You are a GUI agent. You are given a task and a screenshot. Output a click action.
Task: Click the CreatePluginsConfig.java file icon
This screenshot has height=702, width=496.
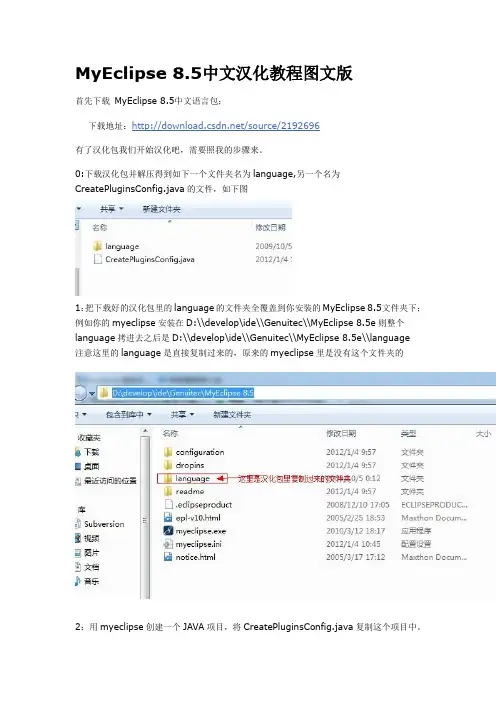point(98,259)
